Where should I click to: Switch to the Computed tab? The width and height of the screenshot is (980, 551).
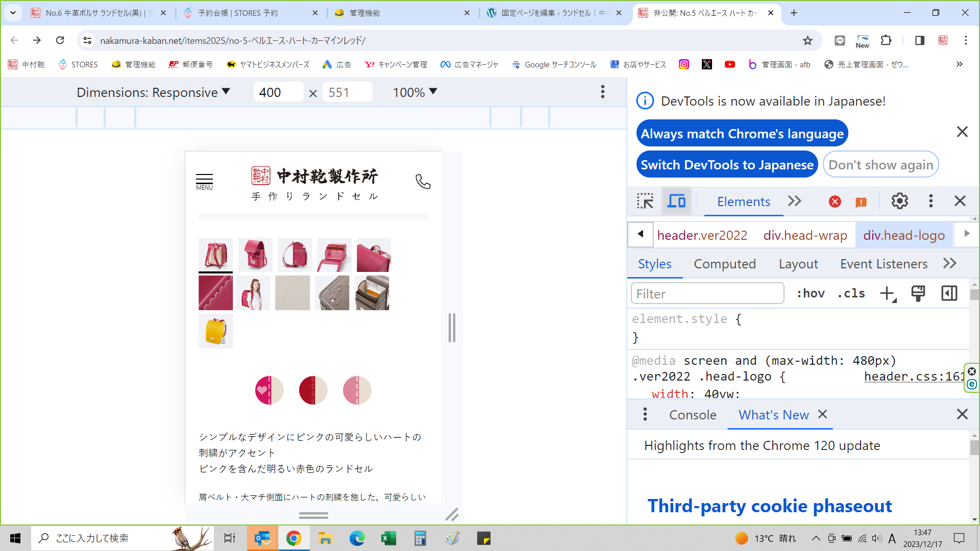click(x=724, y=264)
